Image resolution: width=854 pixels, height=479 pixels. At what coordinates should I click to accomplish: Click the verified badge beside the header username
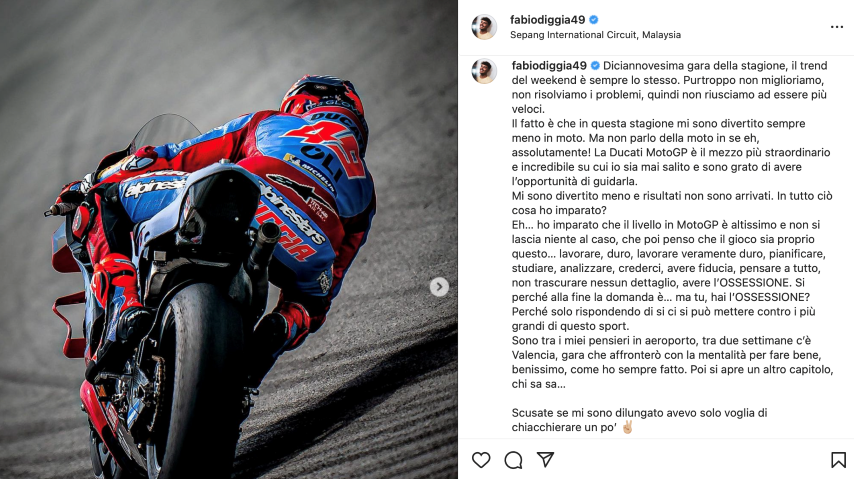[x=594, y=20]
